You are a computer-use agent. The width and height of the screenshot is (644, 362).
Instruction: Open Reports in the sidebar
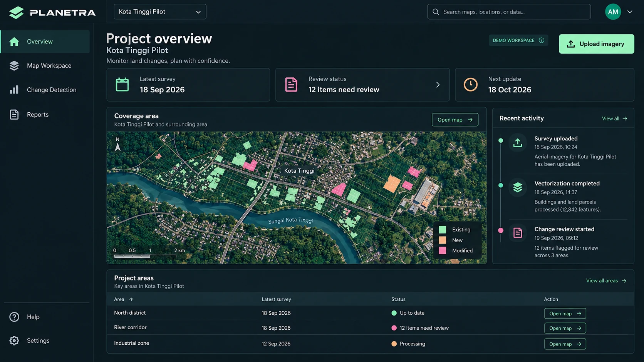(45, 115)
